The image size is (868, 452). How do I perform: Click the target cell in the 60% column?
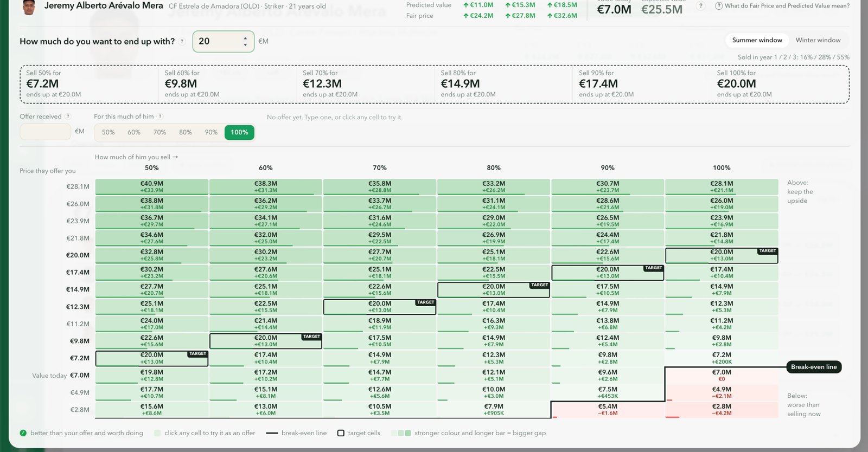[266, 341]
